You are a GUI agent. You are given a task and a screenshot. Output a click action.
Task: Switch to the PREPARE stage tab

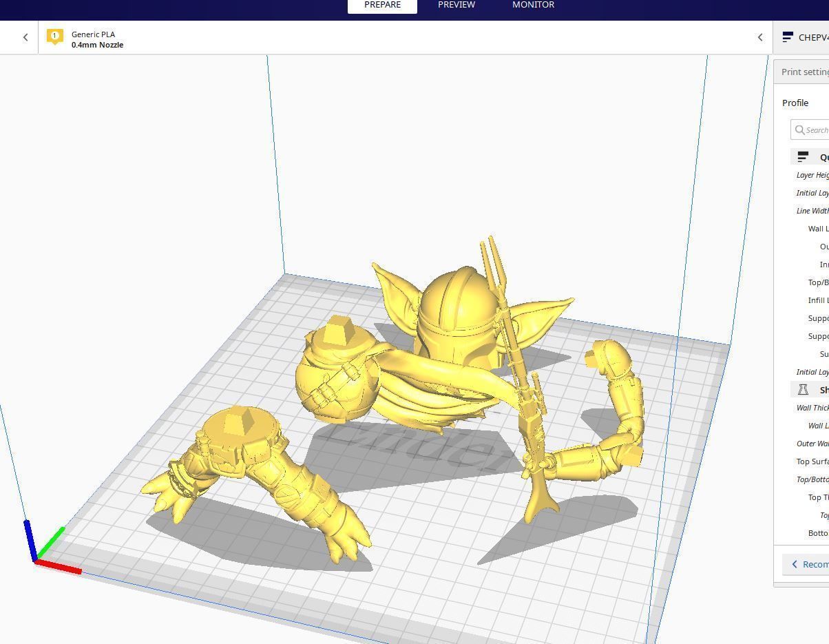point(382,5)
